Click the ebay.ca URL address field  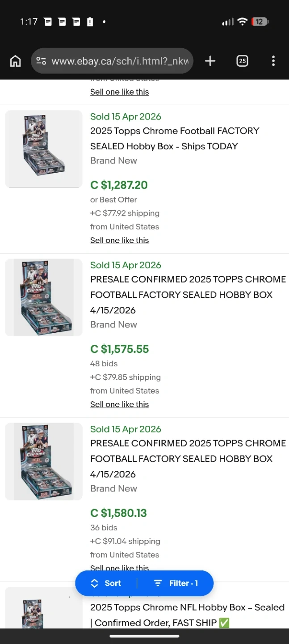click(120, 61)
